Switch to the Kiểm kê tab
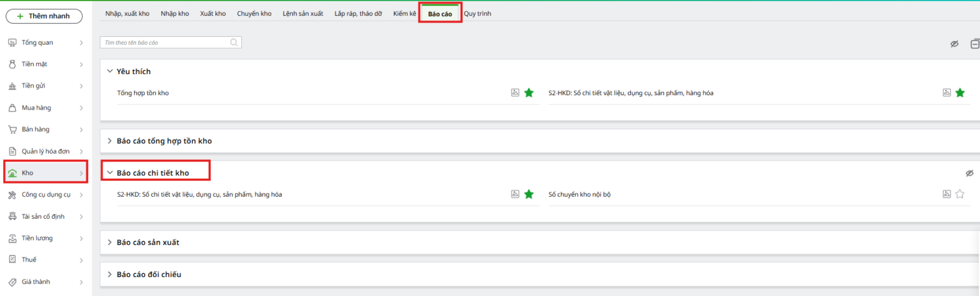The width and height of the screenshot is (980, 296). click(404, 13)
